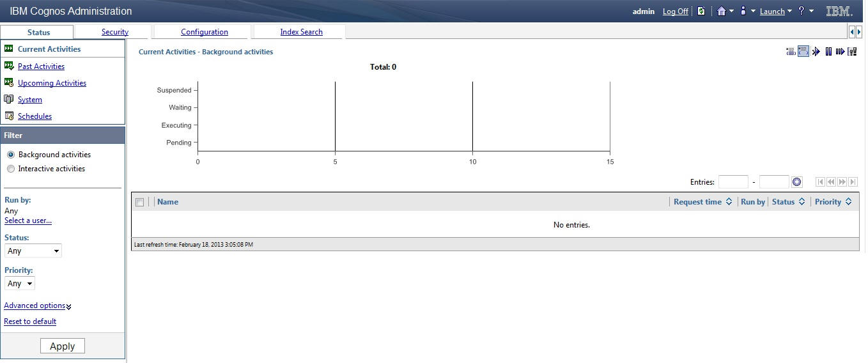Sort by Request time using its sort arrows

(729, 202)
